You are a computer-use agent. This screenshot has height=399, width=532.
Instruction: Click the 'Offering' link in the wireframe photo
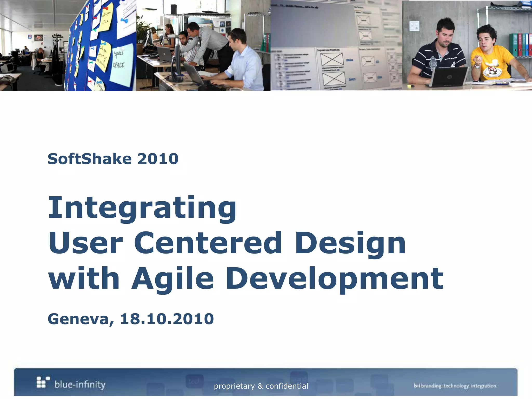point(349,60)
